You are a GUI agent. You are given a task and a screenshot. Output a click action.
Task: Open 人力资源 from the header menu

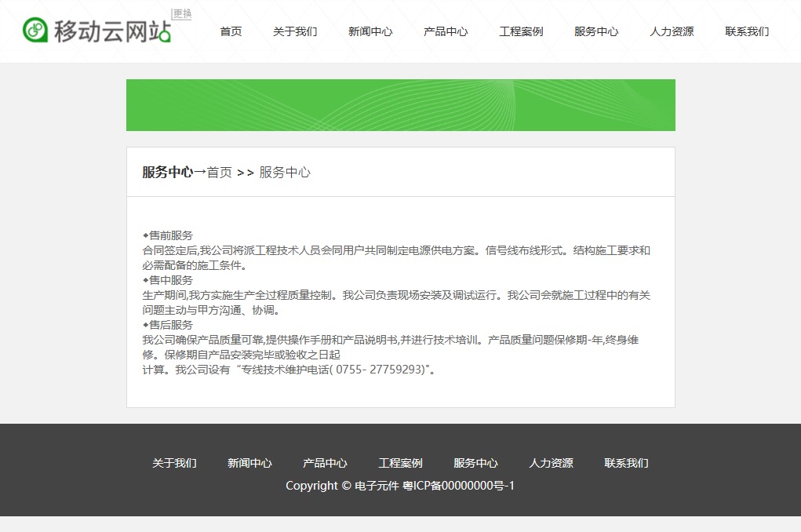point(672,31)
